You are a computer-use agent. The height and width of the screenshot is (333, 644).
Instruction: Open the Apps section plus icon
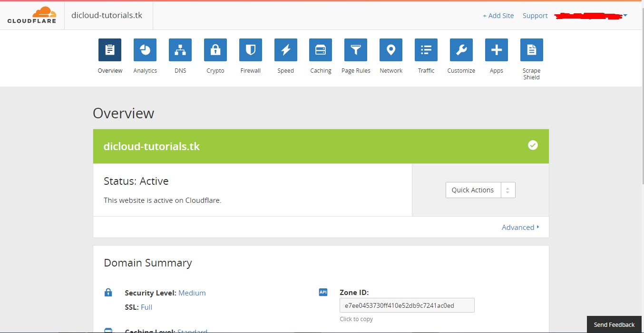pyautogui.click(x=496, y=49)
